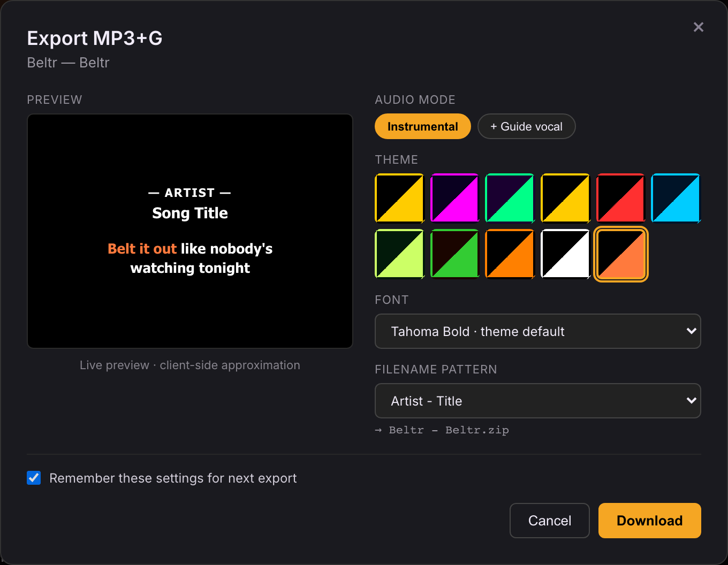The height and width of the screenshot is (565, 728).
Task: Click the AUDIO MODE section label
Action: coord(415,100)
